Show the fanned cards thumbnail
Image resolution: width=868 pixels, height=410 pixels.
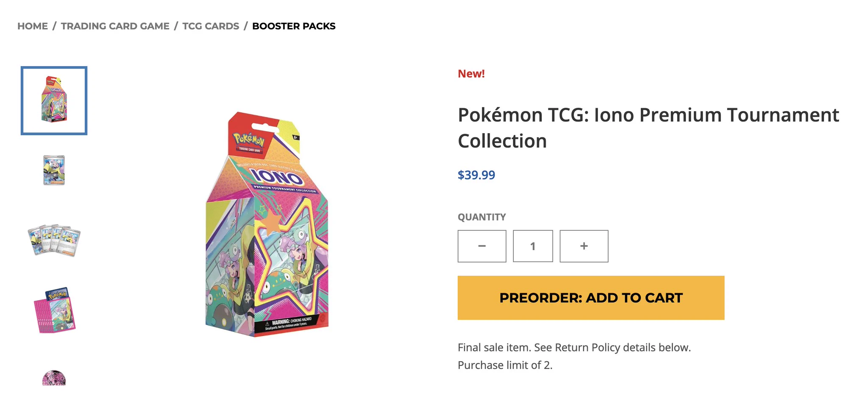click(x=54, y=240)
